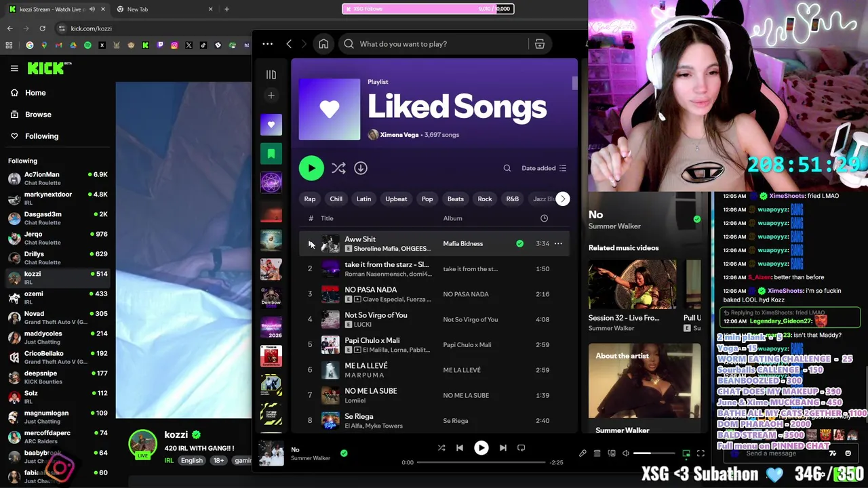Connect to a device icon

[x=612, y=453]
